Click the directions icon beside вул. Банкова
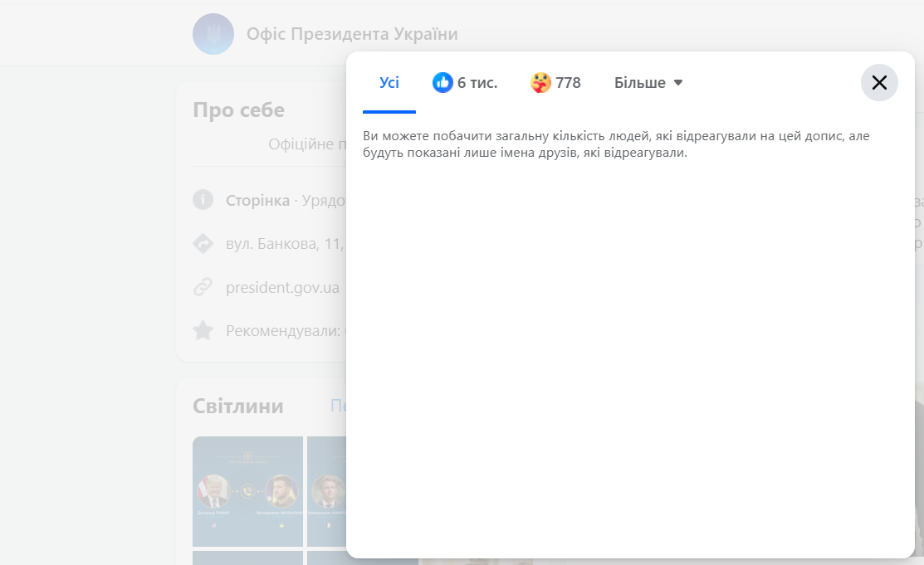This screenshot has height=565, width=924. [203, 244]
